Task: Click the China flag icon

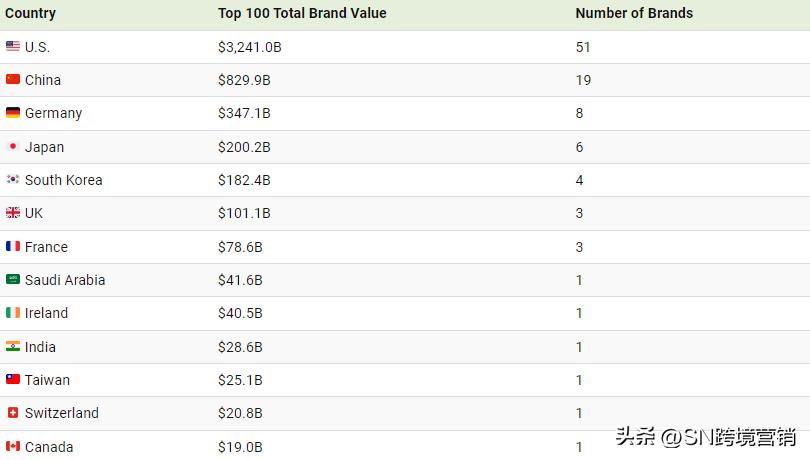Action: (13, 79)
